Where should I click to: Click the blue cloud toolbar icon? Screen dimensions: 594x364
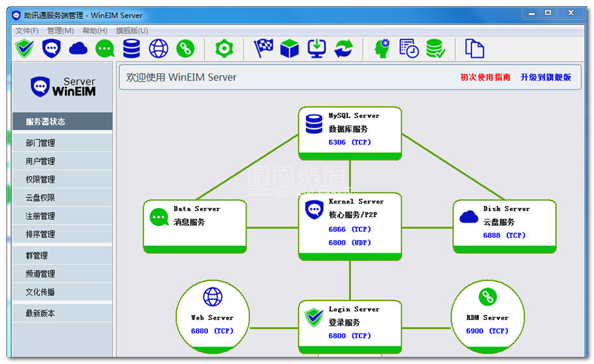click(x=78, y=49)
